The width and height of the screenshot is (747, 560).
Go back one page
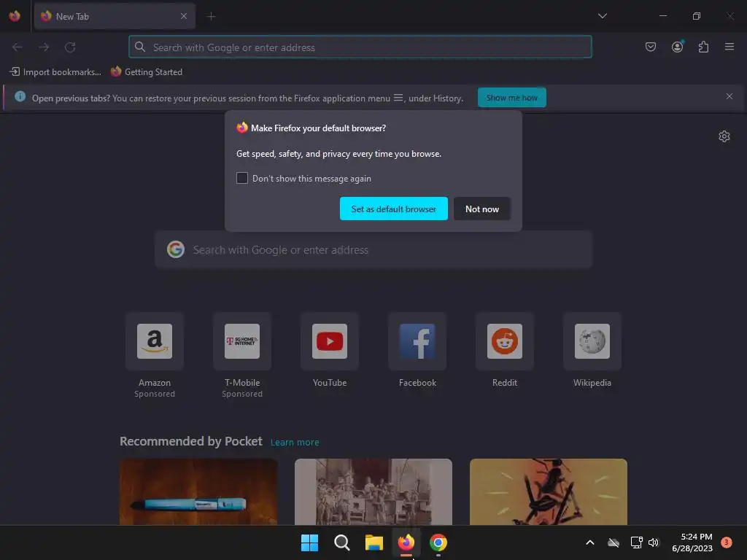tap(18, 47)
